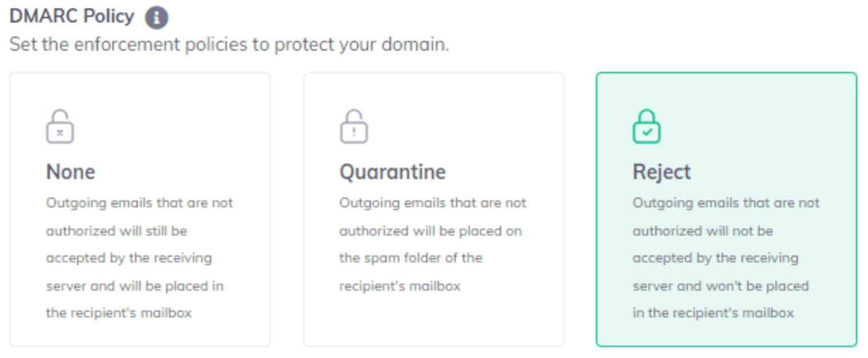Click the "Set the enforcement policies" subtitle
The width and height of the screenshot is (868, 358).
coord(229,44)
